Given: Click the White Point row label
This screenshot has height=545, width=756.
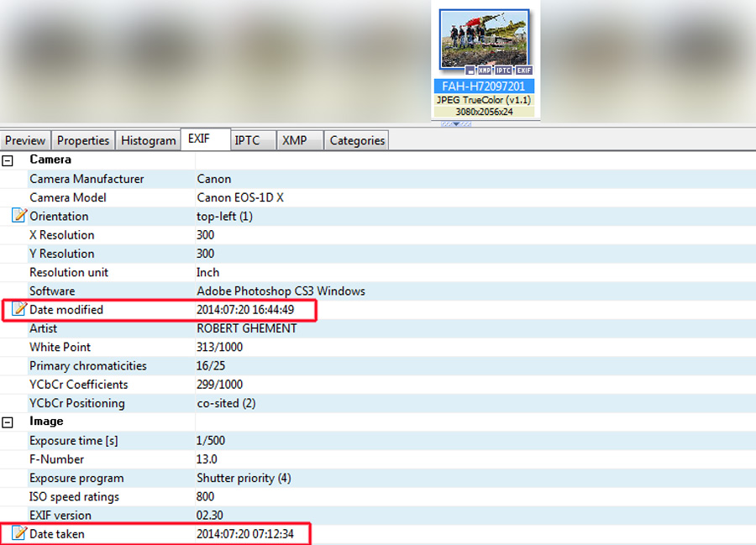Looking at the screenshot, I should click(60, 348).
